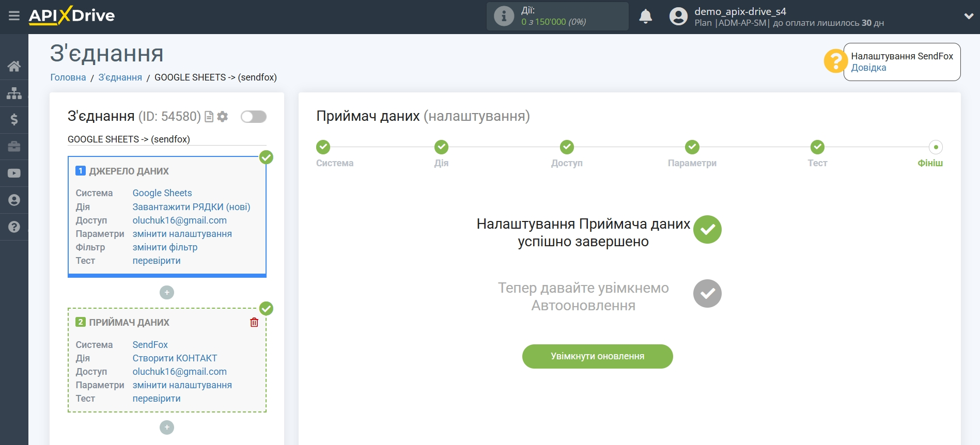Click source перевірити test link
Screen dimensions: 980x445
pyautogui.click(x=157, y=261)
